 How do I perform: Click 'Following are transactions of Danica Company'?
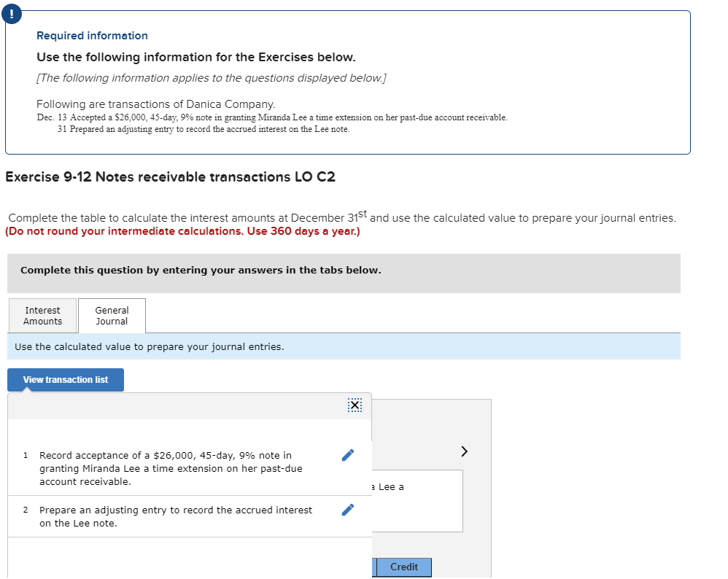(x=156, y=104)
